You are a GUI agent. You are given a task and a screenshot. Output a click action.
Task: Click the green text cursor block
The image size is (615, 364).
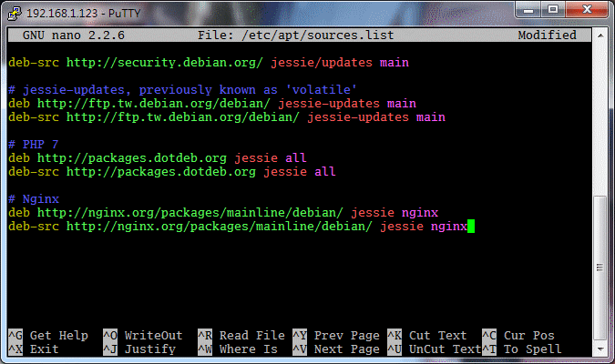pos(471,227)
